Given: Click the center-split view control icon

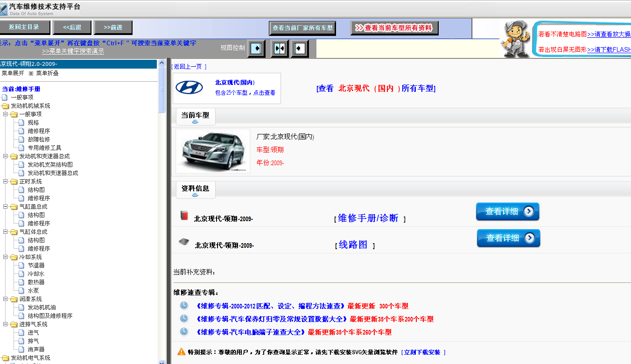Looking at the screenshot, I should [279, 49].
